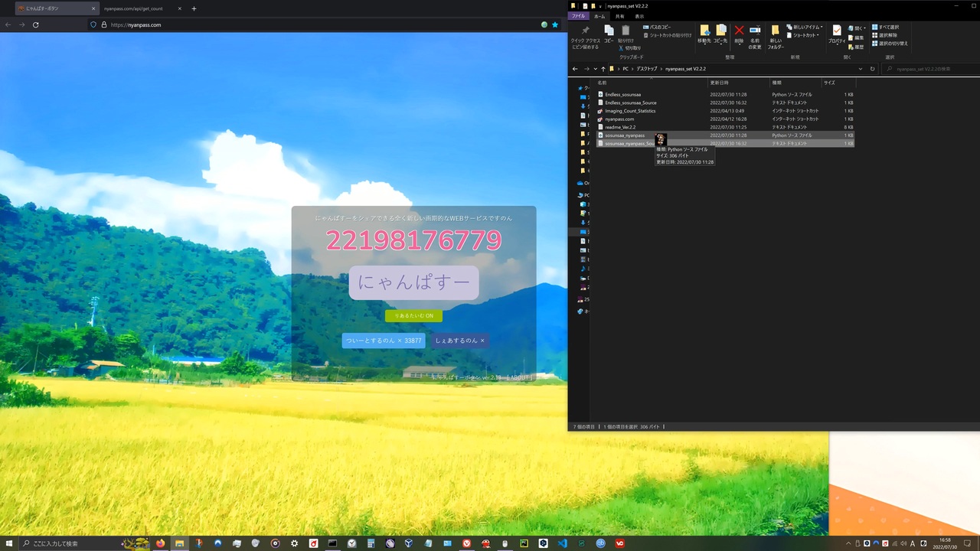
Task: Click the browser bookmark star icon
Action: click(x=555, y=24)
